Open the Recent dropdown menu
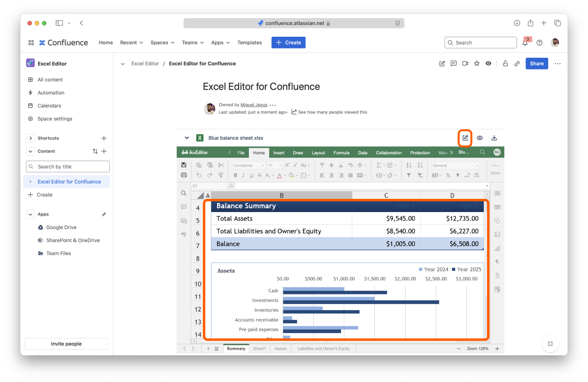This screenshot has height=382, width=588. [x=132, y=43]
